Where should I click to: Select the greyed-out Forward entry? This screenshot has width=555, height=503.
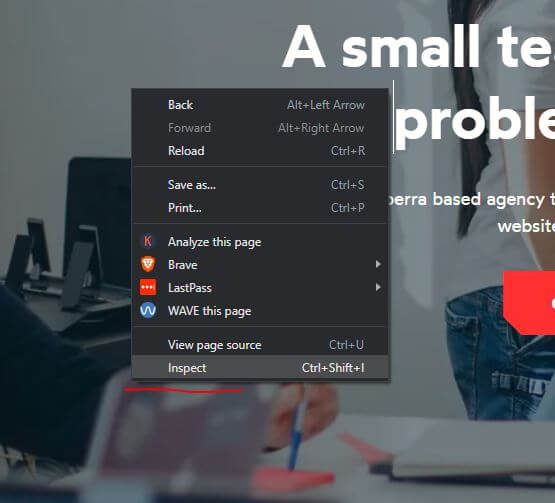coord(261,128)
